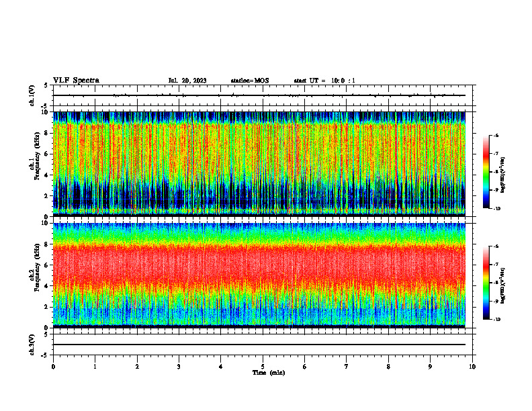
Task: Click the "5" tick of ch.1(V) axis
Action: click(46, 85)
